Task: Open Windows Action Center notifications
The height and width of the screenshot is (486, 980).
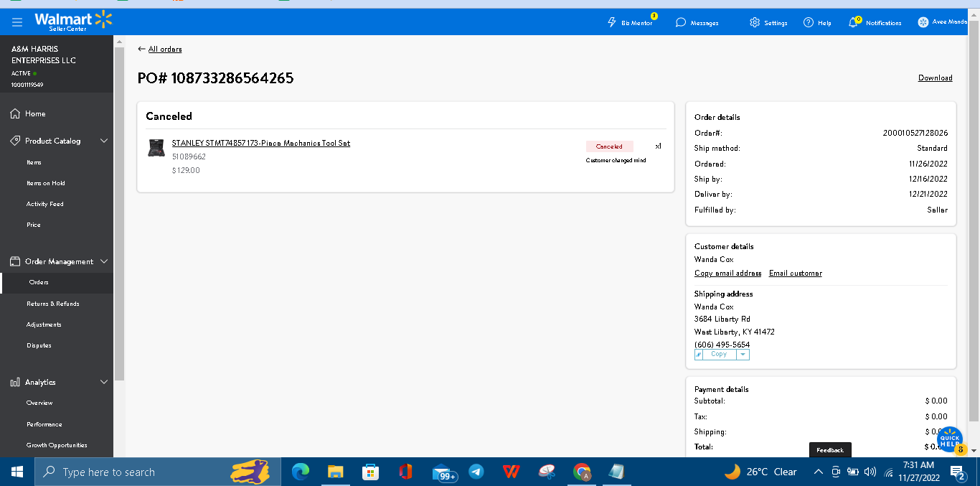Action: 958,472
